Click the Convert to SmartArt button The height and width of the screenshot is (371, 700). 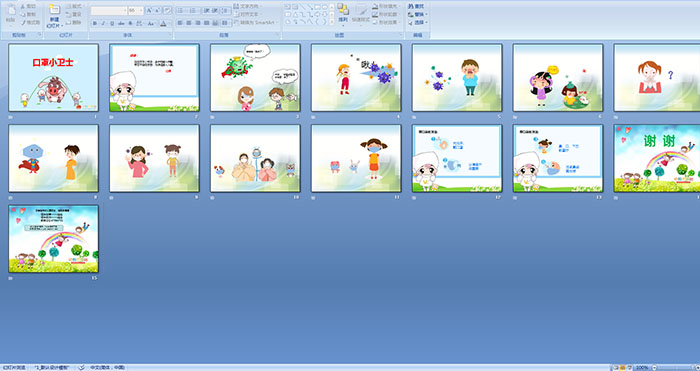[x=256, y=22]
